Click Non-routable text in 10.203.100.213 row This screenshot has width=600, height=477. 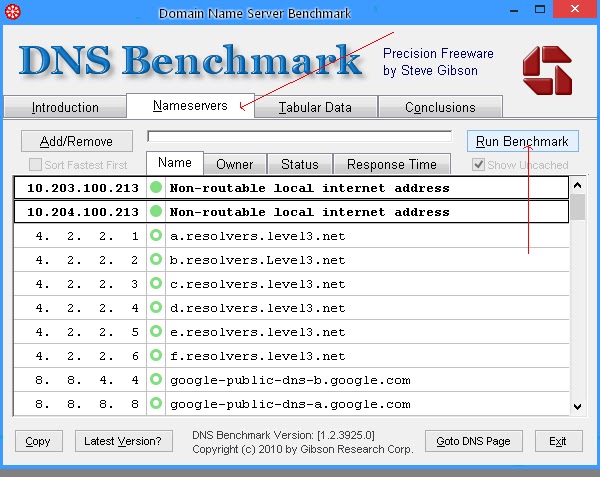309,188
